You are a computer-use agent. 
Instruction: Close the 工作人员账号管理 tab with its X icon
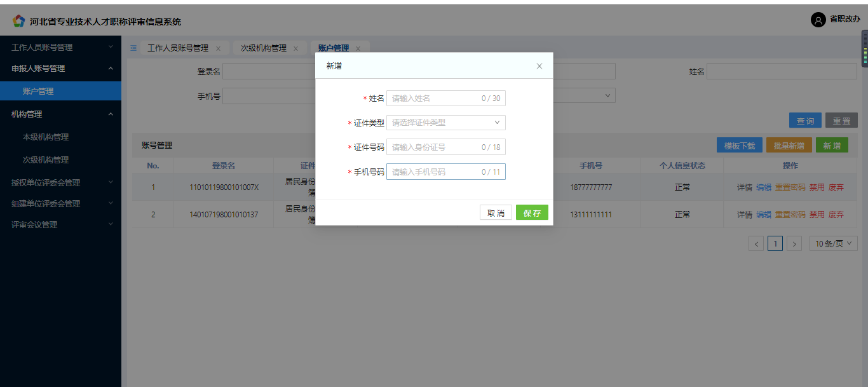218,48
